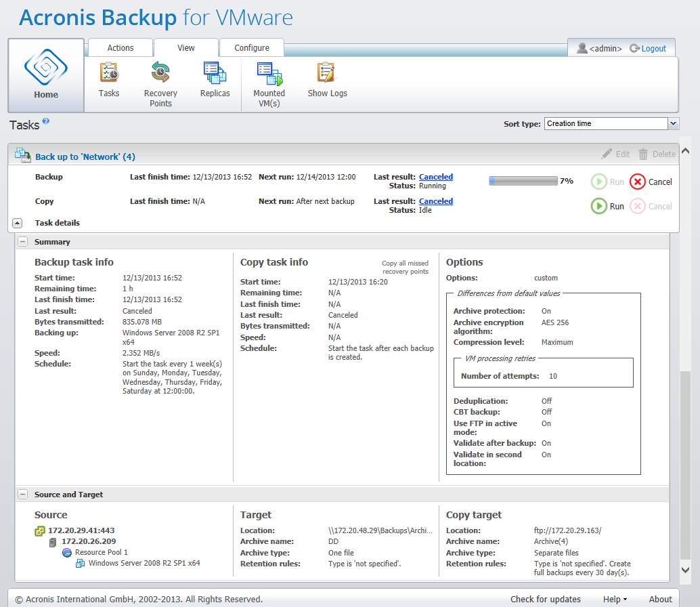700x607 pixels.
Task: Collapse the Task details section
Action: pos(18,223)
